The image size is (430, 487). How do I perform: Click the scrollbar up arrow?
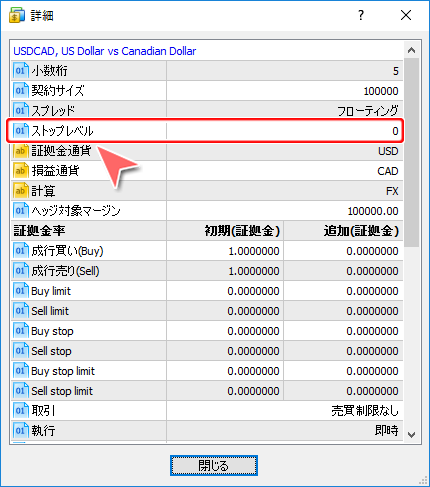tap(412, 50)
